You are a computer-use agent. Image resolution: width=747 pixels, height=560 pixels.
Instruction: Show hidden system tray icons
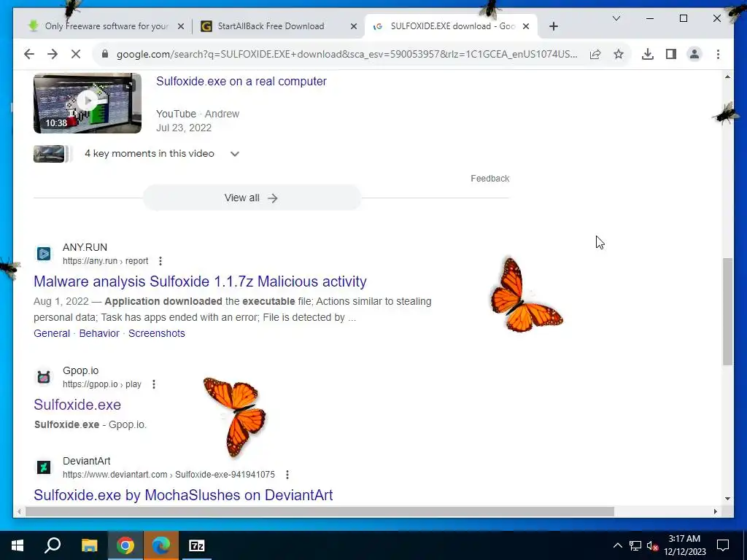click(617, 545)
